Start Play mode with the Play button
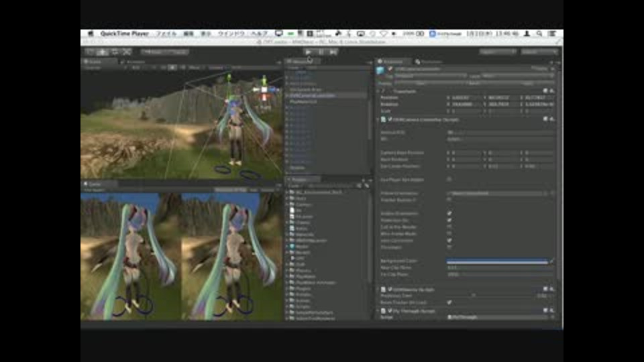 click(x=308, y=52)
